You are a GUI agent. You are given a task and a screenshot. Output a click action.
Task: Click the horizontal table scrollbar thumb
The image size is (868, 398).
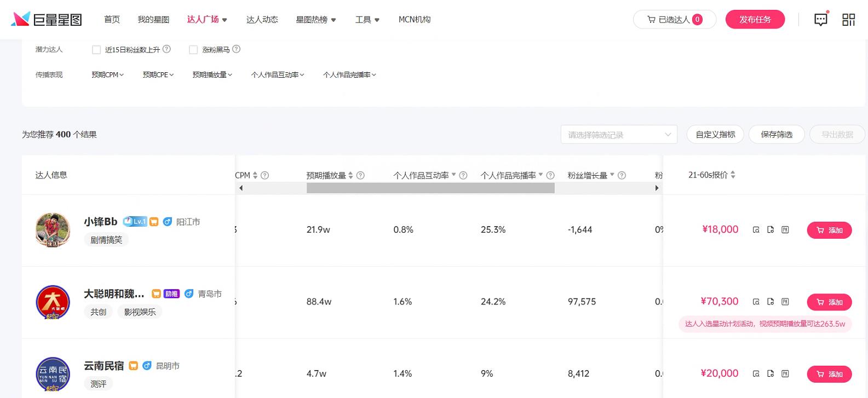coord(430,188)
